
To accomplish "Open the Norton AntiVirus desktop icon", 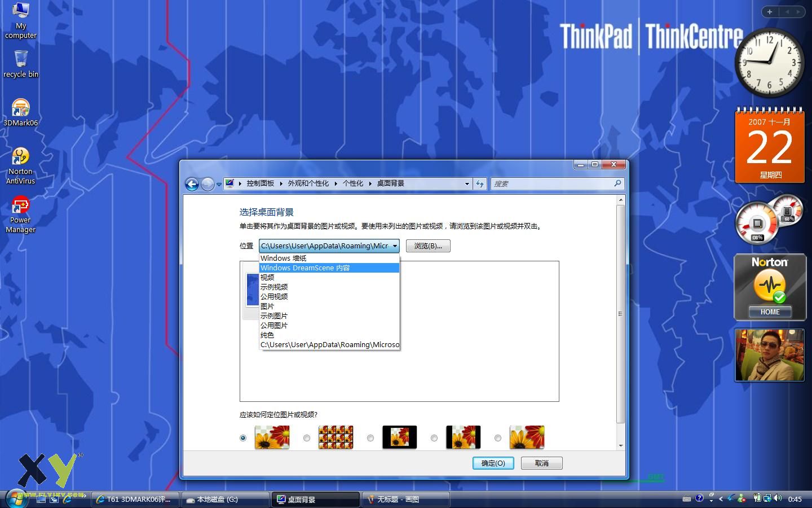I will [x=21, y=165].
